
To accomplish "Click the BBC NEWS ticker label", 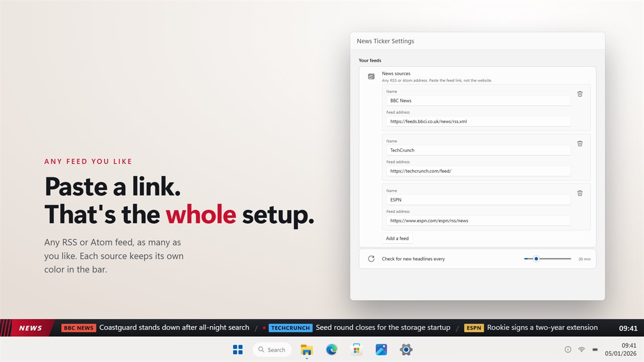I will click(78, 328).
